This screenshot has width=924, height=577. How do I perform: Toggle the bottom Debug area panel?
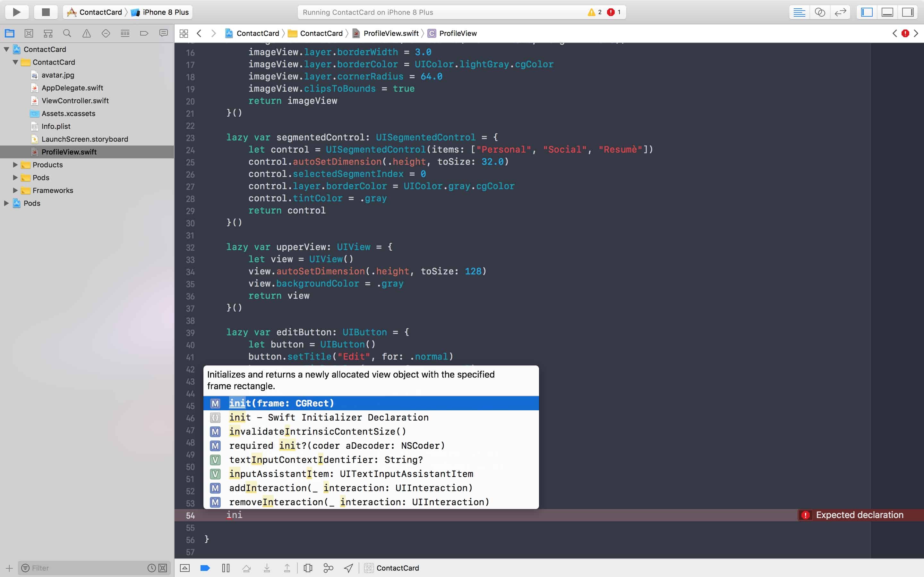(x=887, y=12)
